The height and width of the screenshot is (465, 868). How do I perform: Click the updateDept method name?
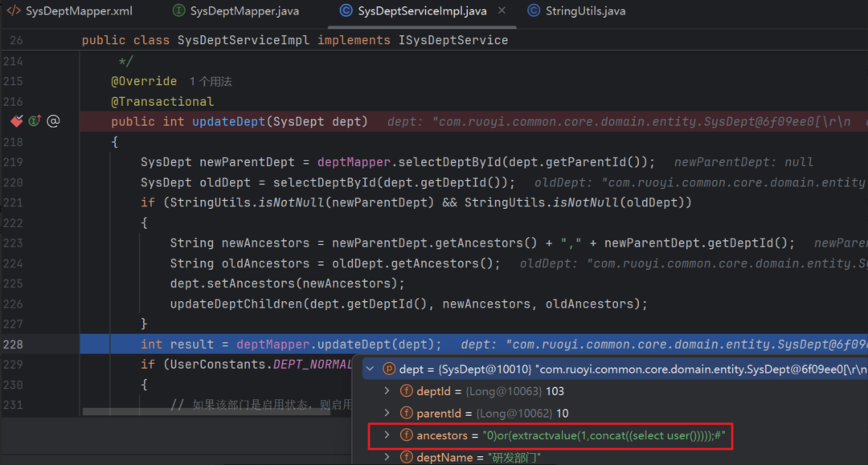click(x=228, y=121)
